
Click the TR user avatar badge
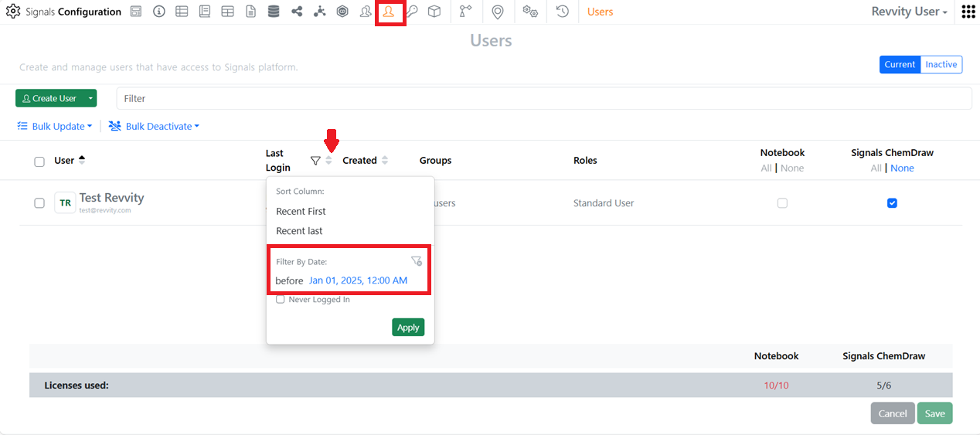[x=65, y=203]
